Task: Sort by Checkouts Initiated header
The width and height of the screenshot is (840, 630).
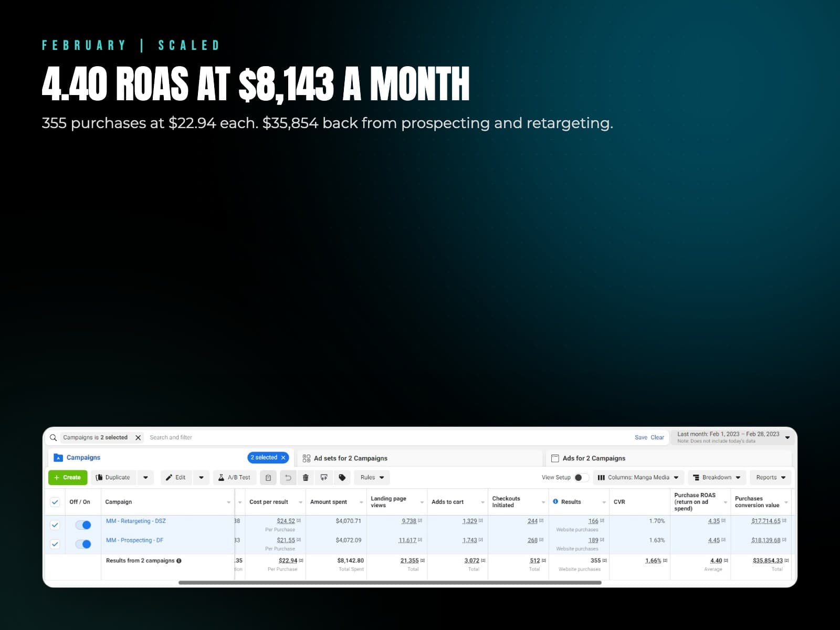Action: click(x=506, y=502)
